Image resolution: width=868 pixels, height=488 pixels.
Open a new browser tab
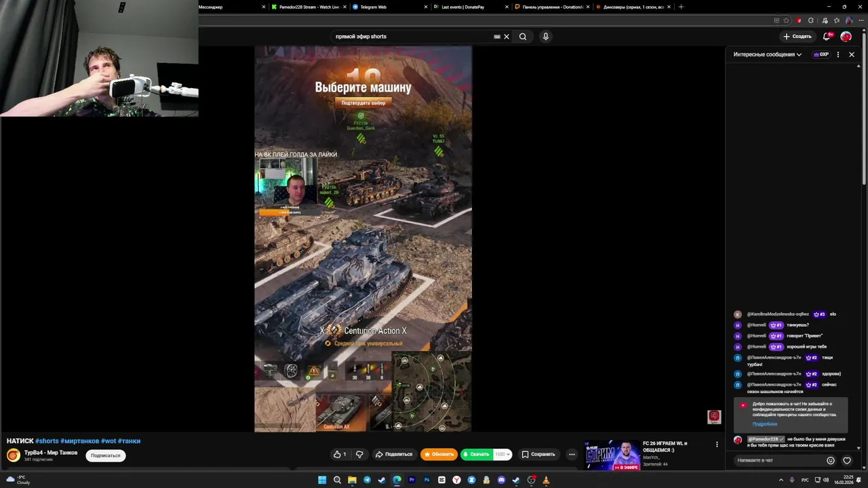click(x=681, y=7)
